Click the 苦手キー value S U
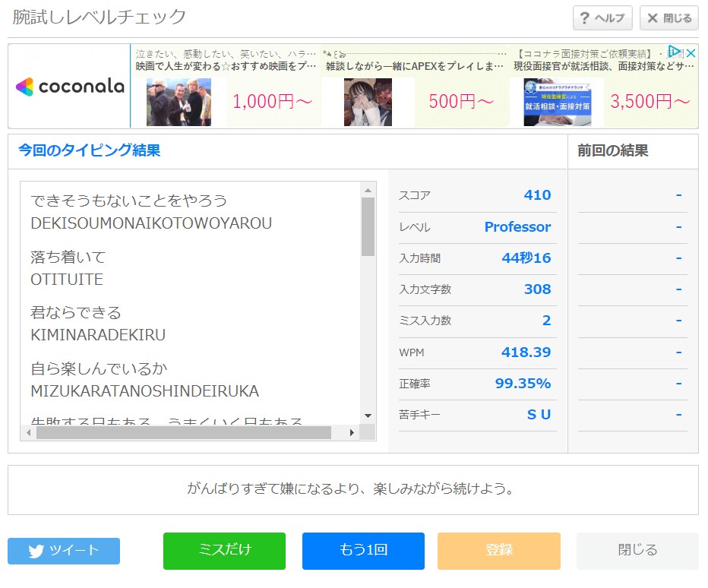Screen dimensions: 708x588 click(539, 414)
